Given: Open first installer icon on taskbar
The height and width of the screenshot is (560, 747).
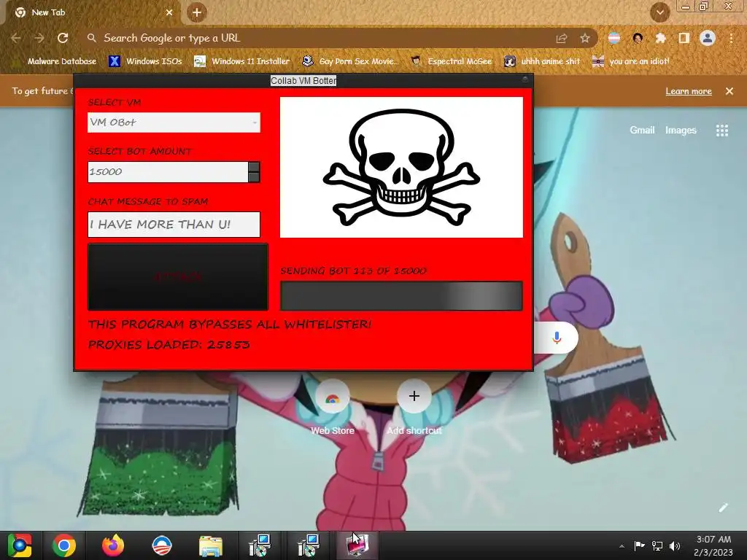Looking at the screenshot, I should pos(260,545).
